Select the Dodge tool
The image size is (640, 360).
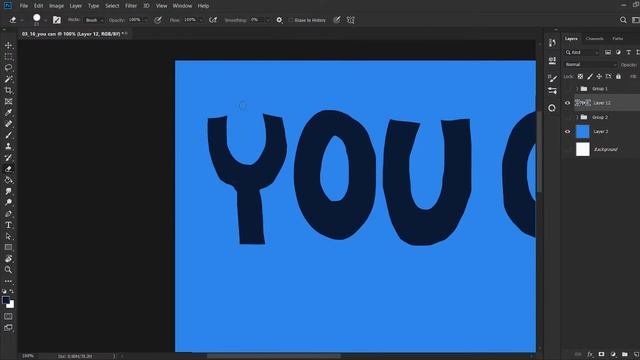8,202
